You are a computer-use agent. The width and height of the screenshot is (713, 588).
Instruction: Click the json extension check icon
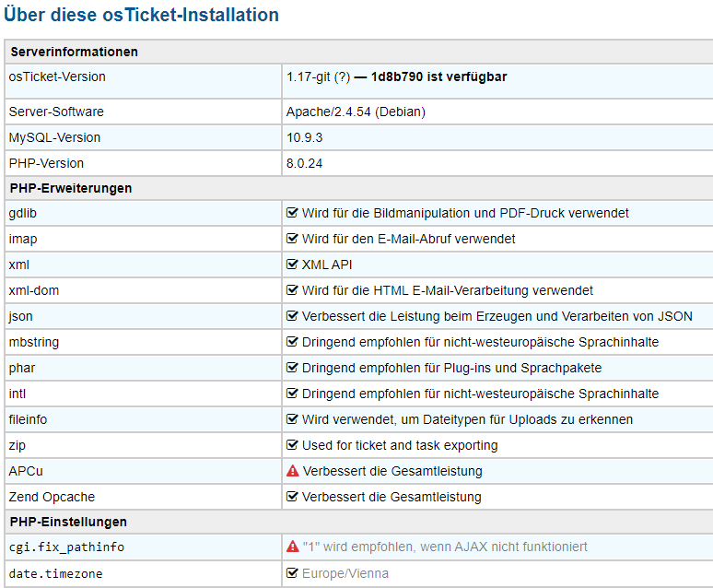pyautogui.click(x=293, y=316)
